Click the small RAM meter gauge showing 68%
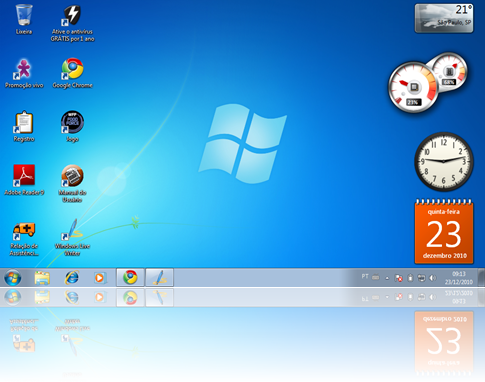 [449, 71]
